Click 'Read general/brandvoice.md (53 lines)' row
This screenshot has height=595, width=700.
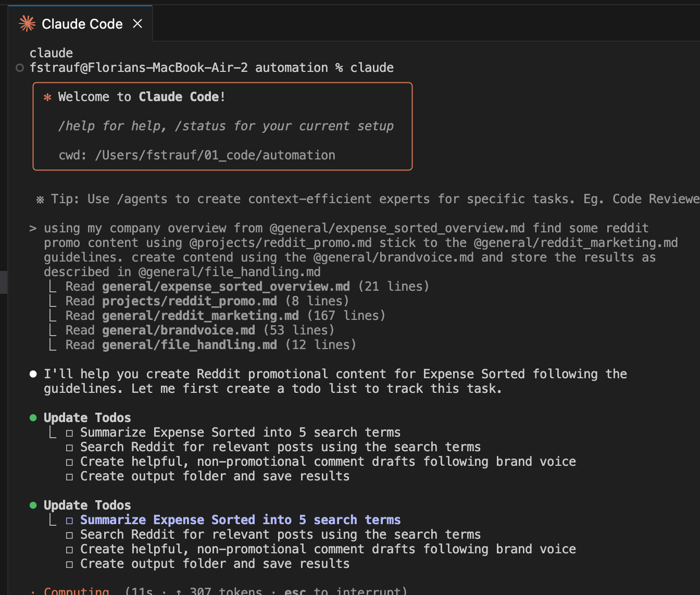coord(199,330)
